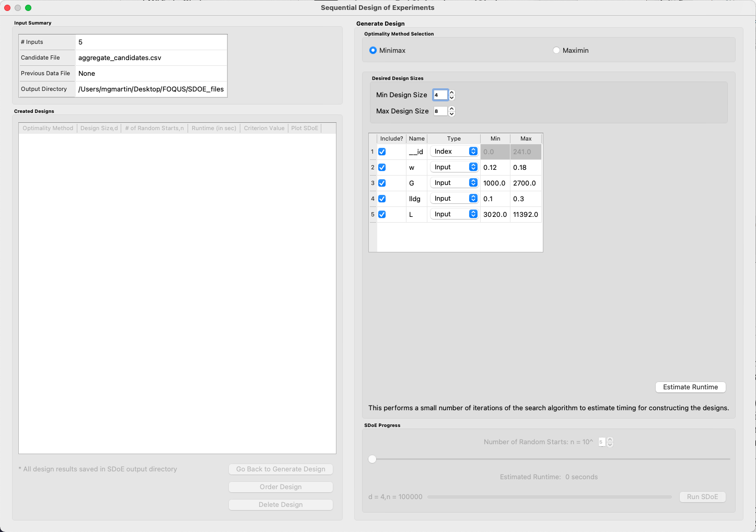
Task: Click the Optimality Method column header
Action: [48, 128]
